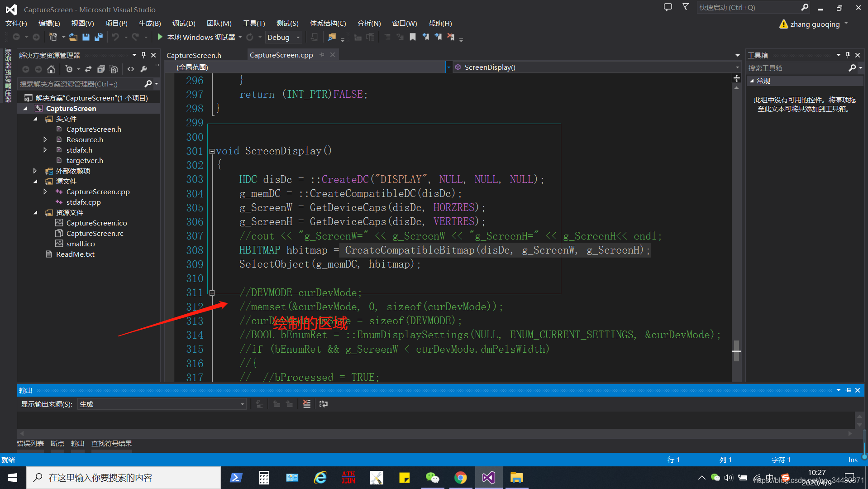Select stdafx.cpp in Solution Explorer
Screen dimensions: 868x489
83,202
